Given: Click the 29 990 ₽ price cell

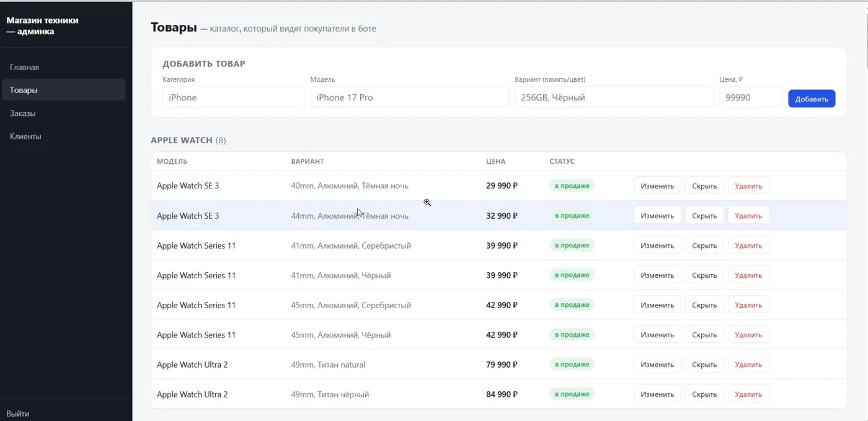Looking at the screenshot, I should [x=502, y=185].
